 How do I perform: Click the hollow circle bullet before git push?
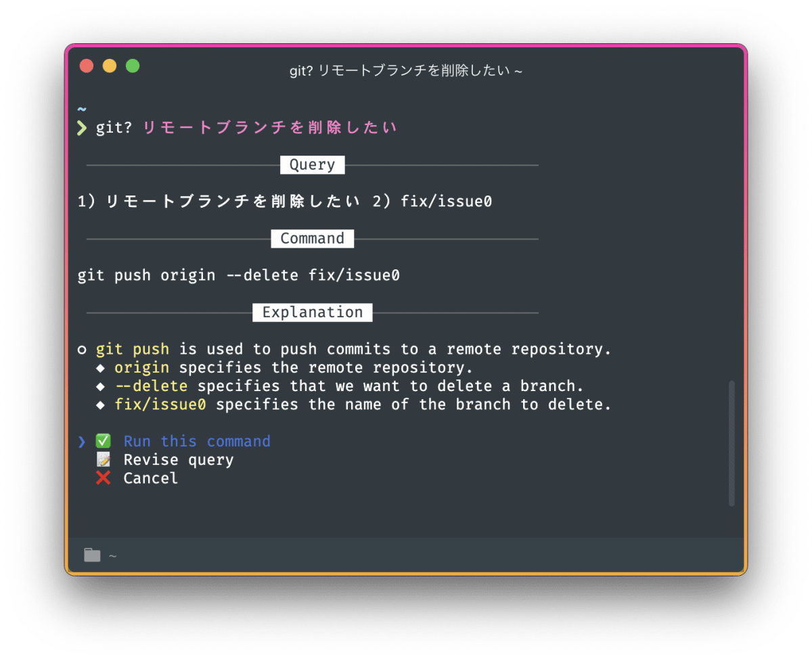pyautogui.click(x=82, y=349)
